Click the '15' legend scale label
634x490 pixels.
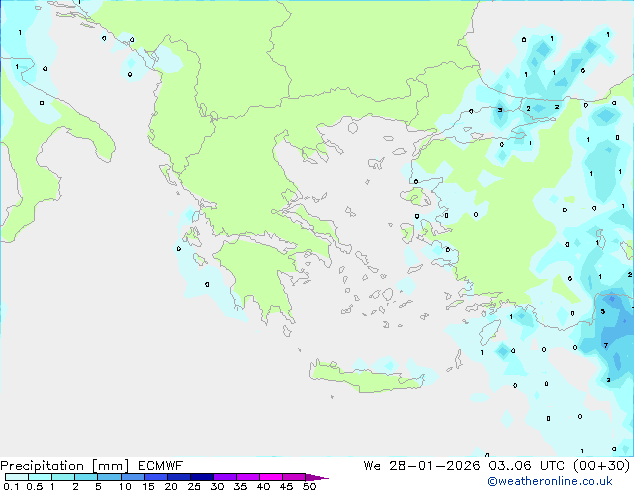[148, 486]
